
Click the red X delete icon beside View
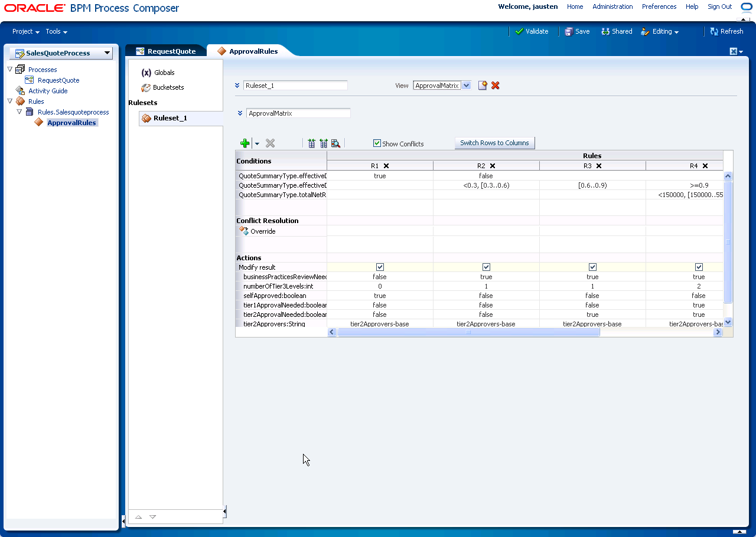496,86
